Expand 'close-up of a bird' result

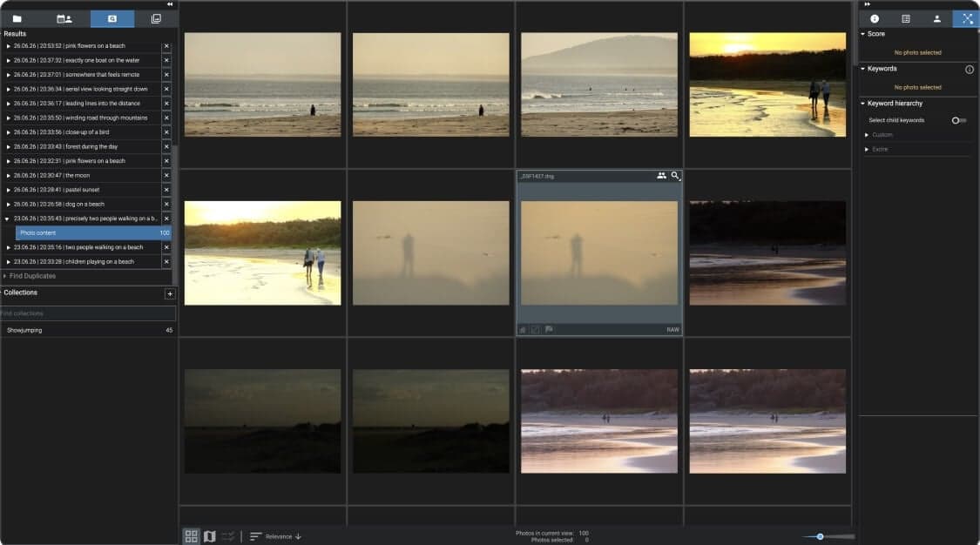(x=8, y=132)
